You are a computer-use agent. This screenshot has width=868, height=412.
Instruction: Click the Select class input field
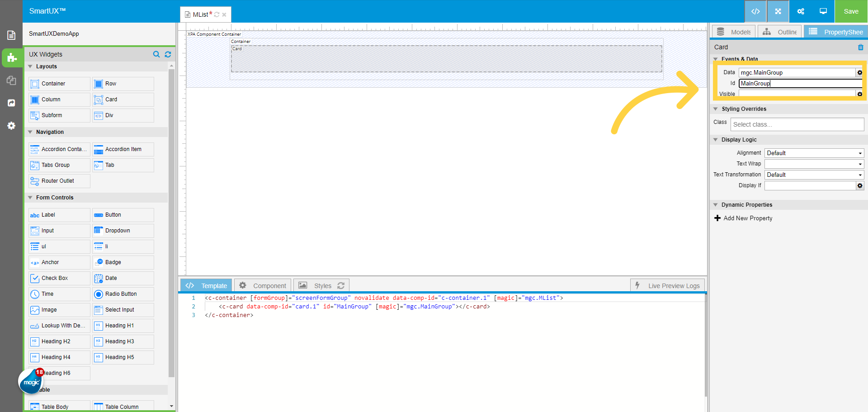point(797,124)
